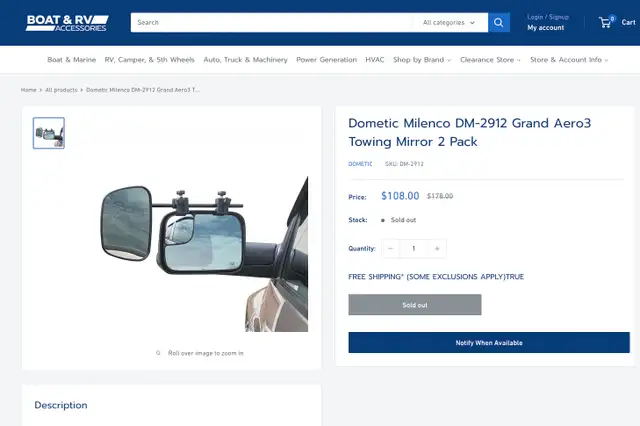Click the crossed-out $178.00 price

[440, 196]
